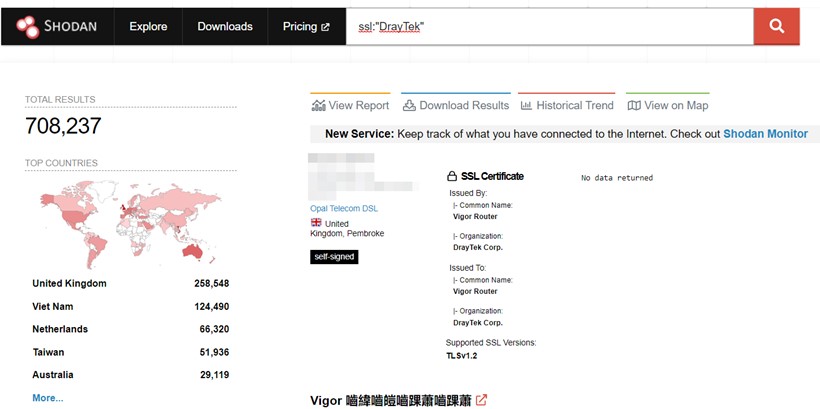Click the Historical Trend bar chart icon
The height and width of the screenshot is (409, 820).
[x=526, y=105]
